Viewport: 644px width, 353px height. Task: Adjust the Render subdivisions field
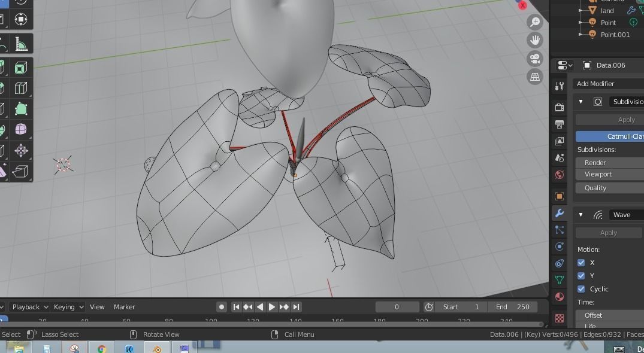point(609,163)
